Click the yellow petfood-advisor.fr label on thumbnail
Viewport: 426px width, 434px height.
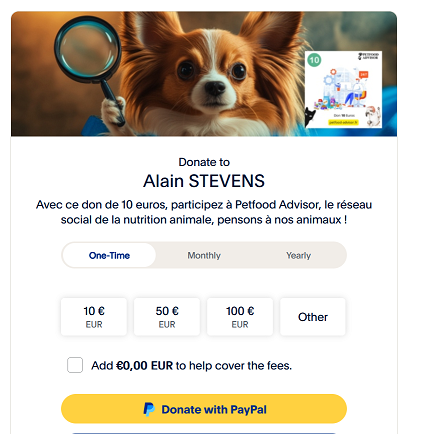coord(343,122)
